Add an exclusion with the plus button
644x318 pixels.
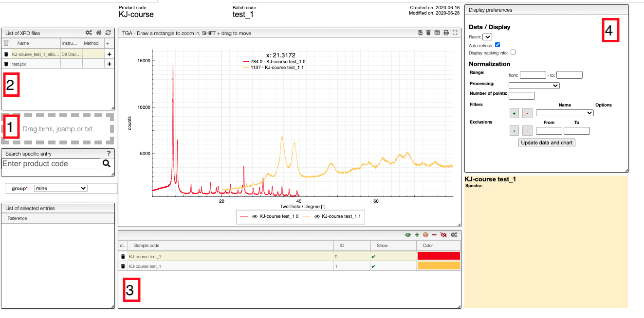coord(514,131)
